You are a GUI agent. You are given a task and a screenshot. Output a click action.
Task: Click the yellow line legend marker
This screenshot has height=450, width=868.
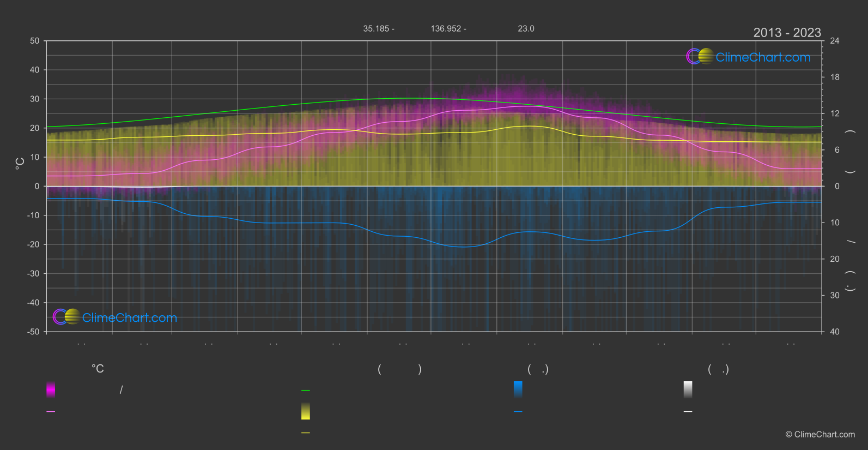(x=306, y=433)
